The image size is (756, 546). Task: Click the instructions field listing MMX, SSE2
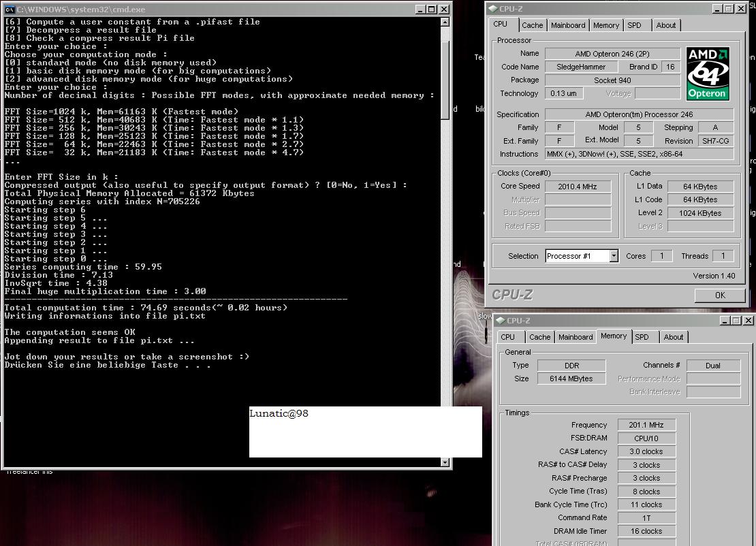coord(639,155)
